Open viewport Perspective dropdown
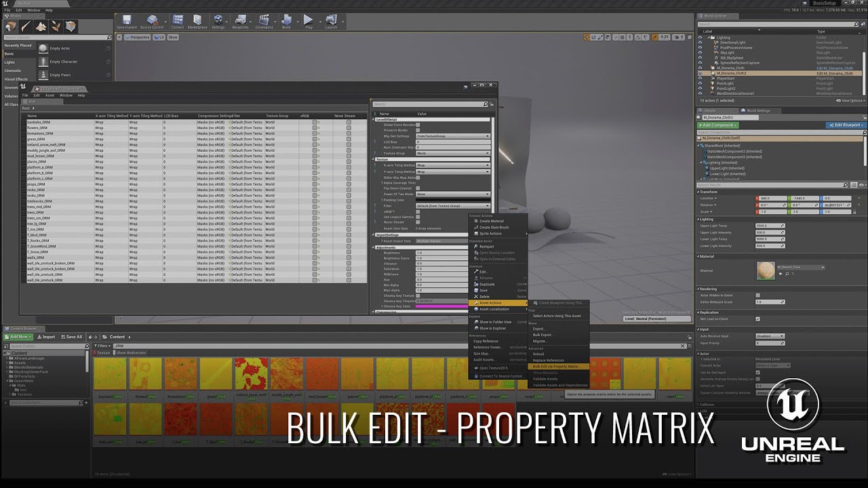Viewport: 868px width, 488px height. point(138,37)
